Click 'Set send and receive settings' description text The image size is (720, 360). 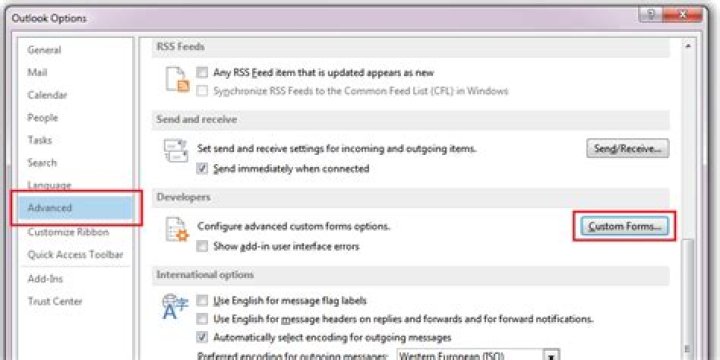pyautogui.click(x=337, y=148)
